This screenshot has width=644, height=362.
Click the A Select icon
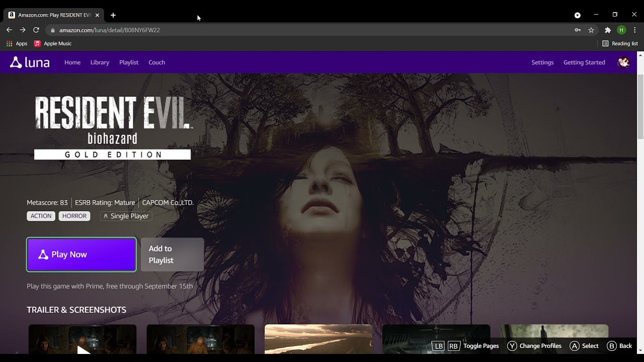575,346
